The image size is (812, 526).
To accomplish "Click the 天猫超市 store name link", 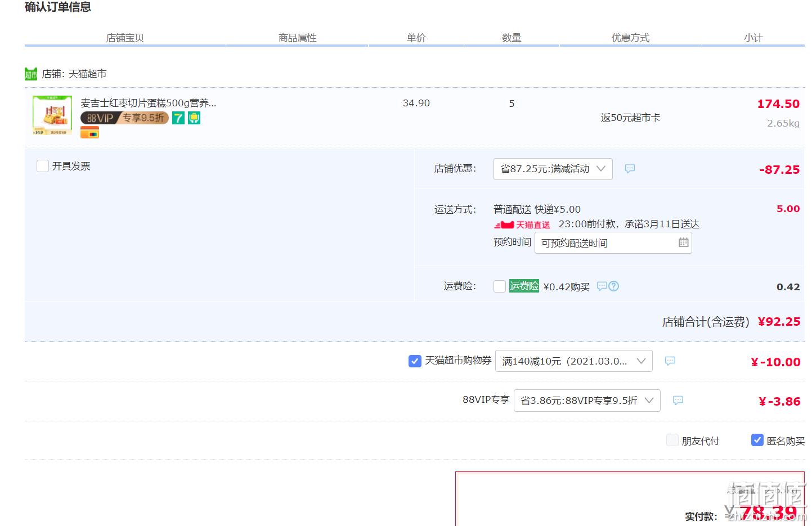I will coord(87,74).
